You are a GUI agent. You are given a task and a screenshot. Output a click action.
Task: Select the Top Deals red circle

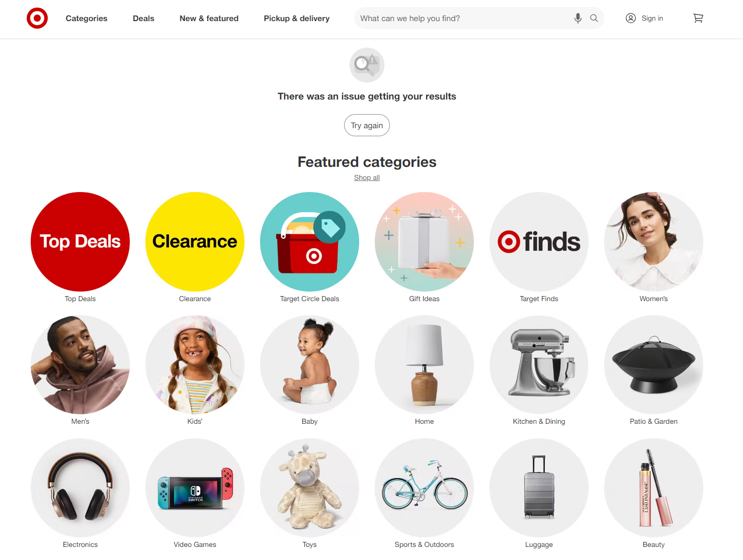pos(80,242)
